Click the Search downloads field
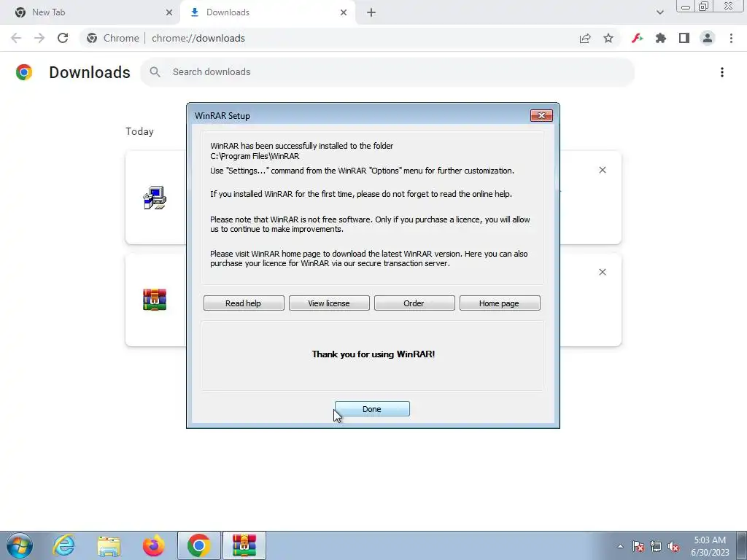Screen dimensions: 747x560 click(x=388, y=72)
